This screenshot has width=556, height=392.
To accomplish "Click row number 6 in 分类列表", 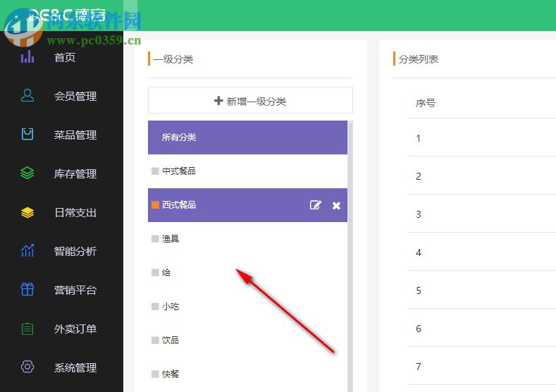I will point(419,329).
